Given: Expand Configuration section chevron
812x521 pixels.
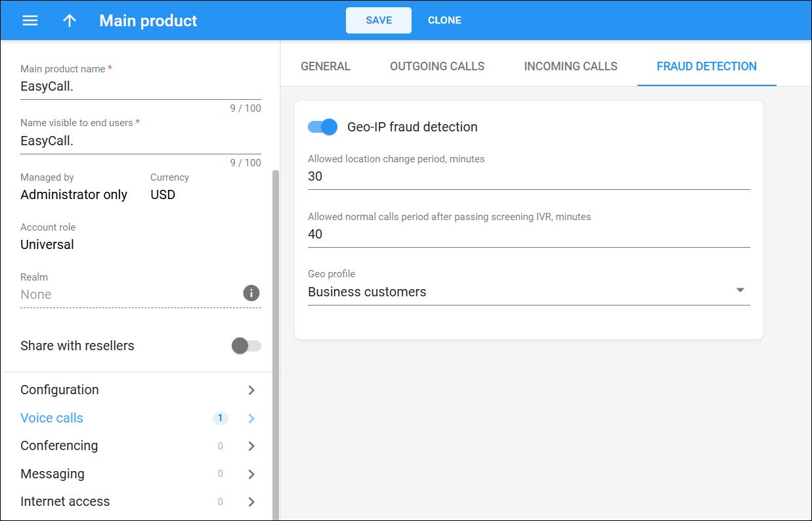Looking at the screenshot, I should tap(251, 390).
